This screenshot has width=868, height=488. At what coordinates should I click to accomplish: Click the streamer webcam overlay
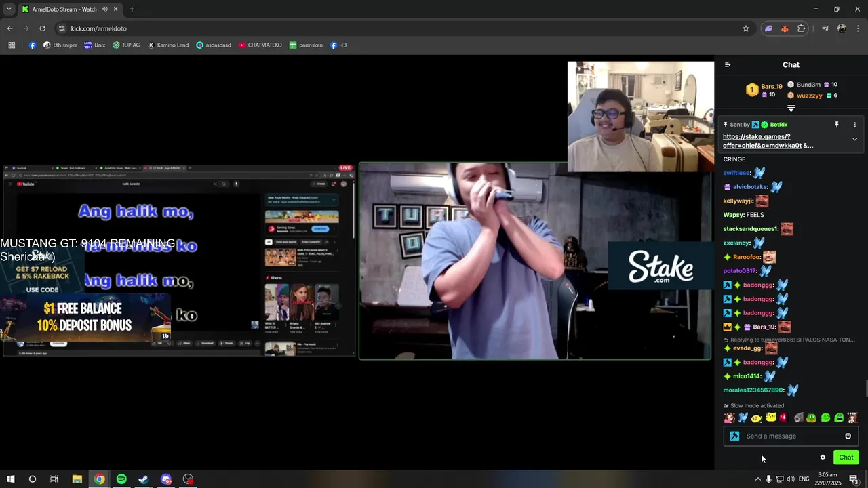(x=641, y=117)
